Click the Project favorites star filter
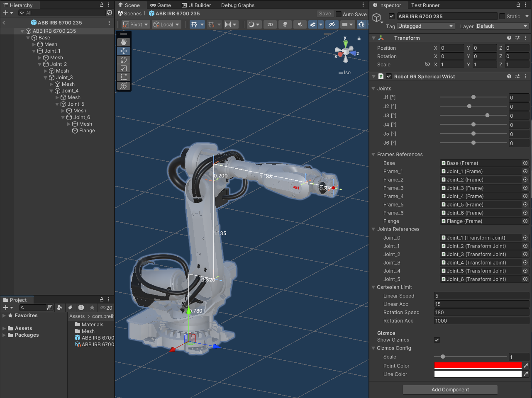Viewport: 532px width, 398px height. (x=92, y=308)
